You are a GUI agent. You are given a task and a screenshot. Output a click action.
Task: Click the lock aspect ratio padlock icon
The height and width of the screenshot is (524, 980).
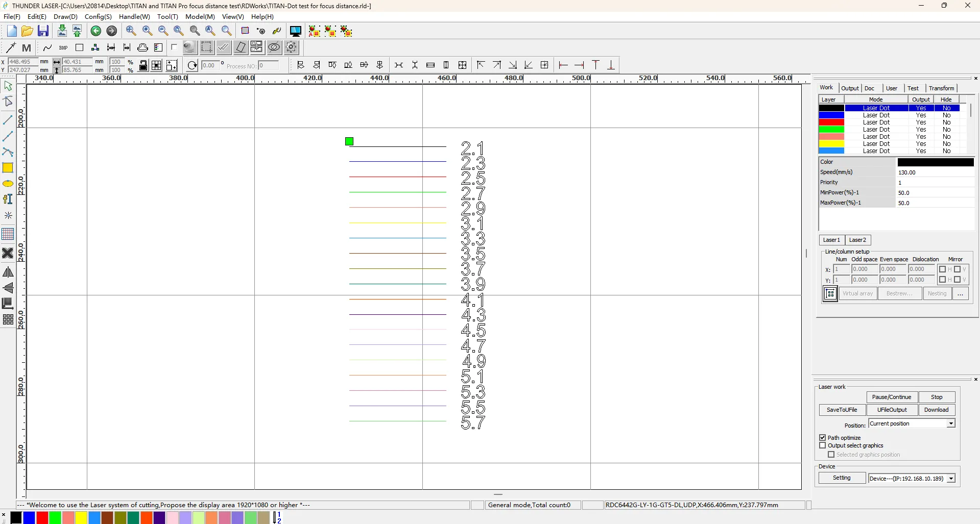(x=144, y=65)
